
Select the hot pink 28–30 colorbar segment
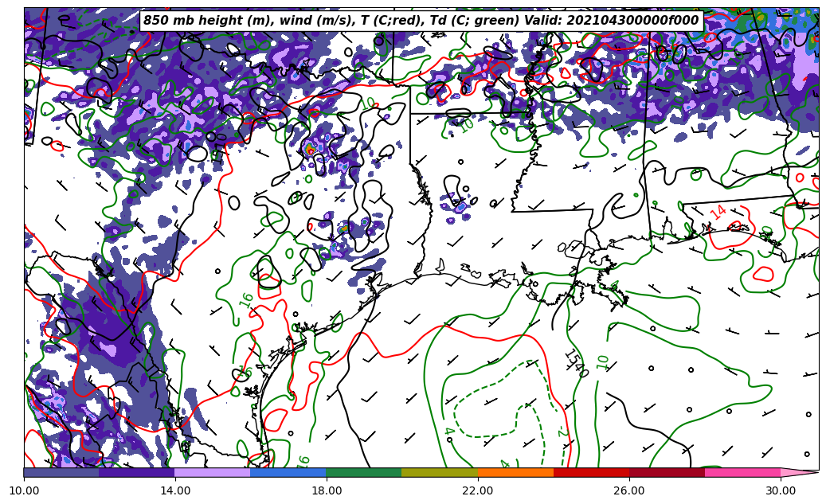(x=743, y=472)
